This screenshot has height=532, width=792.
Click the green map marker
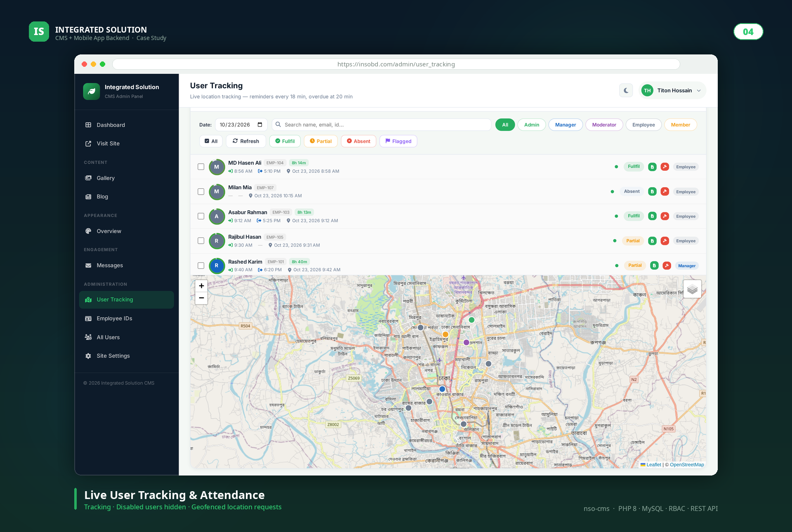471,320
